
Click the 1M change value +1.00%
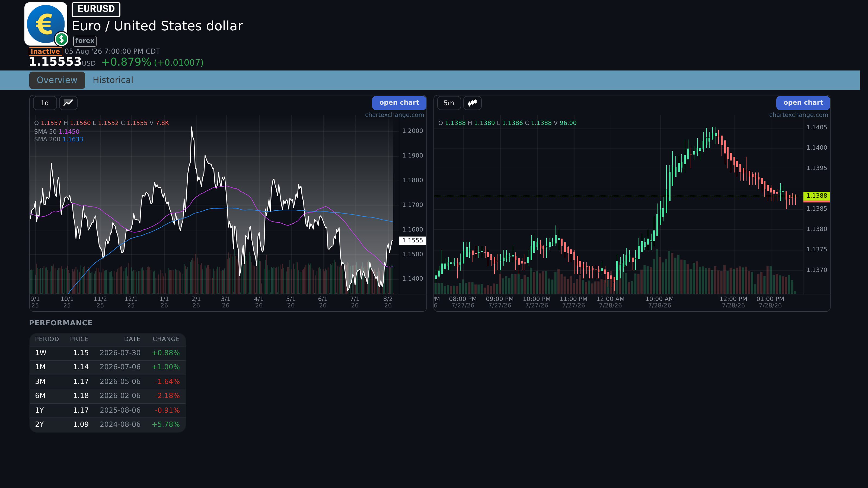[x=165, y=367]
